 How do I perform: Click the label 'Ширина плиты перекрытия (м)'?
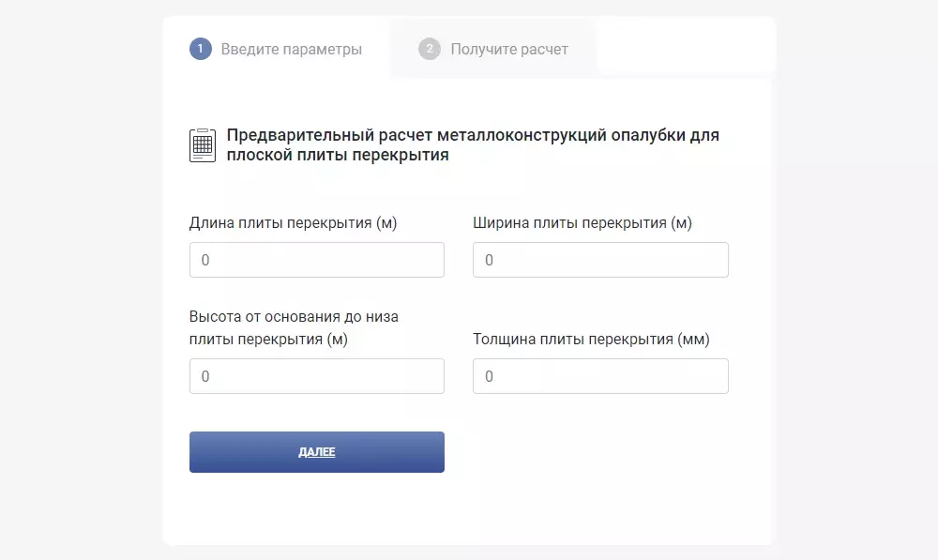[x=582, y=223]
